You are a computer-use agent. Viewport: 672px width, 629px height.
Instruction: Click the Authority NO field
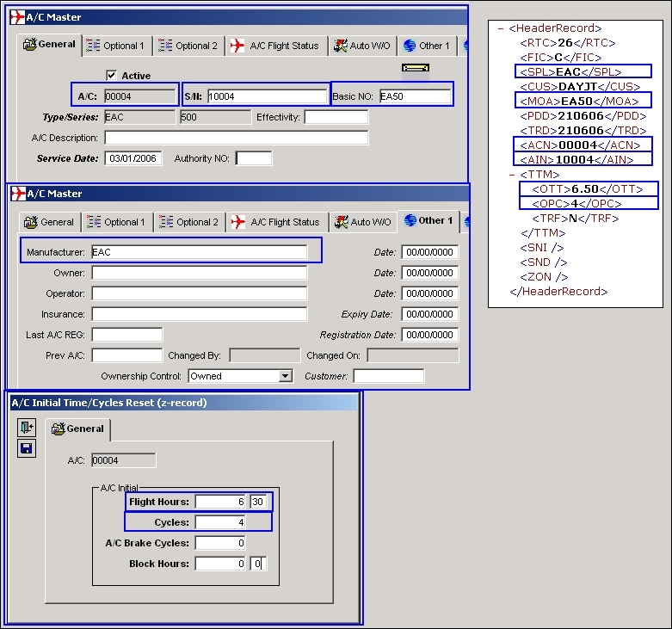click(x=253, y=158)
